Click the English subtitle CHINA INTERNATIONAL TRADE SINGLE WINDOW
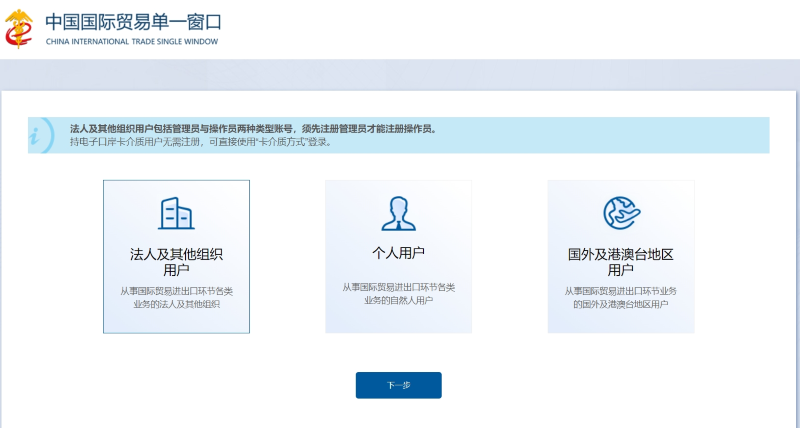The width and height of the screenshot is (800, 428). click(x=131, y=42)
